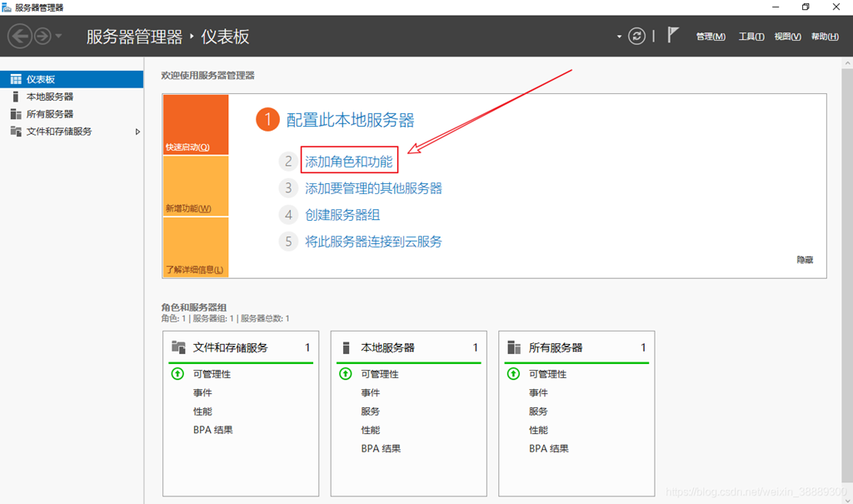Click the refresh dashboard icon
The image size is (853, 504).
pos(637,36)
